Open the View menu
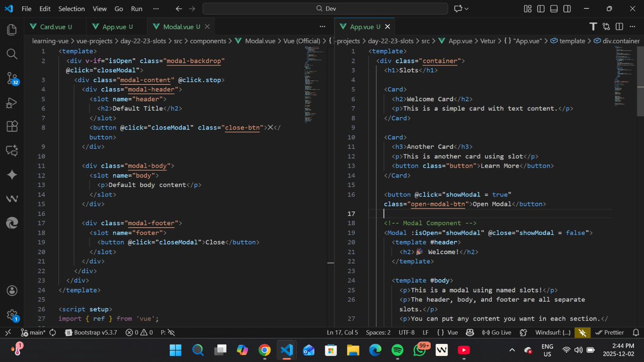Screen dimensions: 644x362 pos(99,9)
